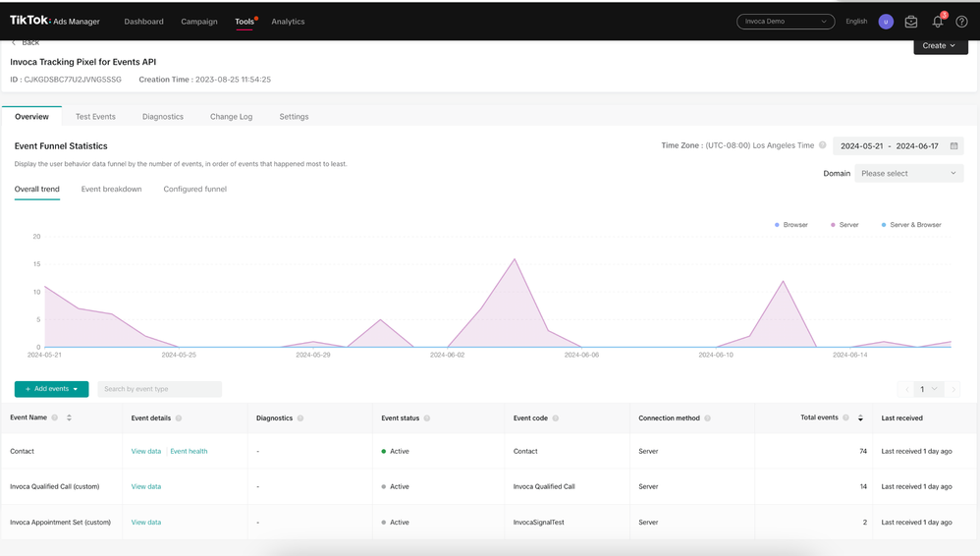Open the date range calendar icon
This screenshot has height=556, width=980.
click(x=953, y=145)
